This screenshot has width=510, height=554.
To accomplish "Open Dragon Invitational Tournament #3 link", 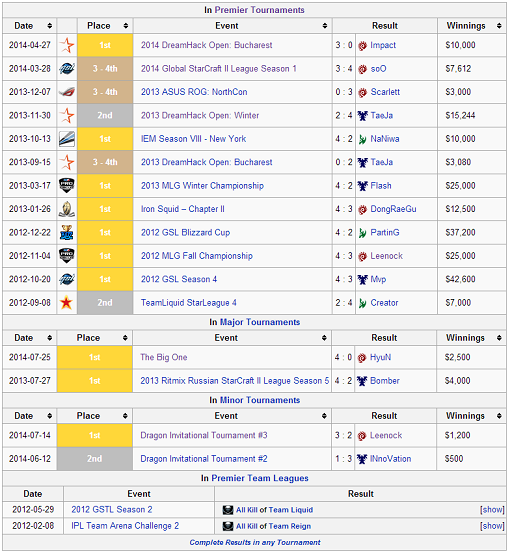I will pyautogui.click(x=204, y=435).
